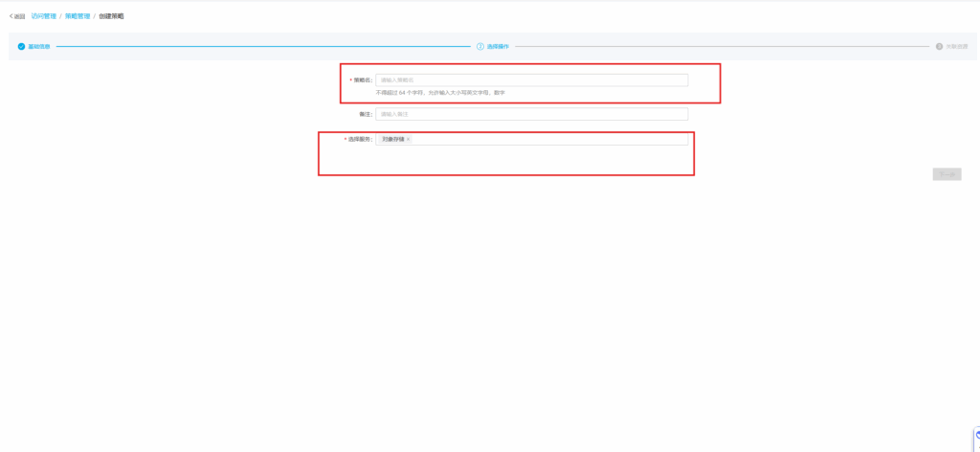The height and width of the screenshot is (452, 980).
Task: Open the floating blue icon at bottom-right
Action: click(x=976, y=434)
